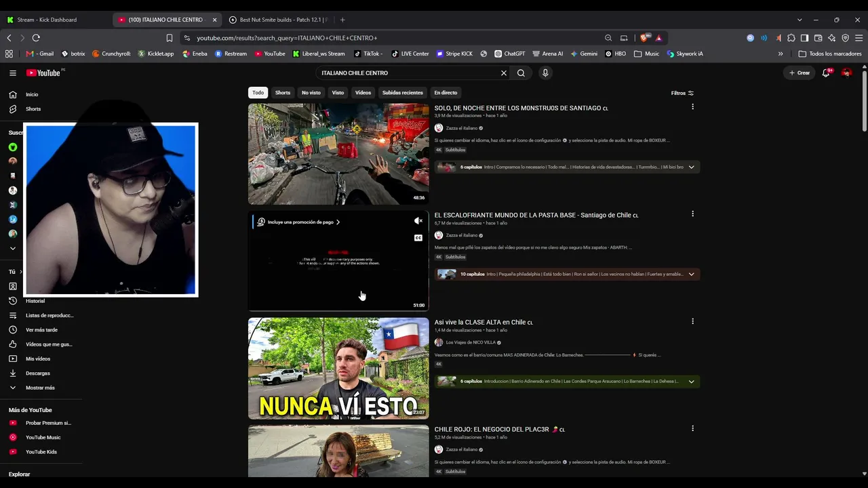
Task: Open the title CHILE ROJO: EL NEGOCIO DEL PLAC3R
Action: tap(500, 430)
